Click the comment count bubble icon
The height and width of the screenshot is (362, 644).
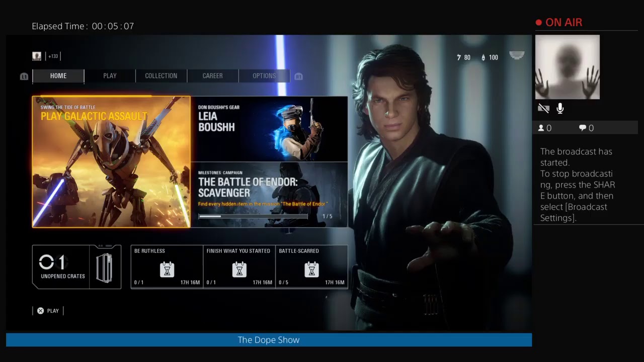[x=583, y=128]
